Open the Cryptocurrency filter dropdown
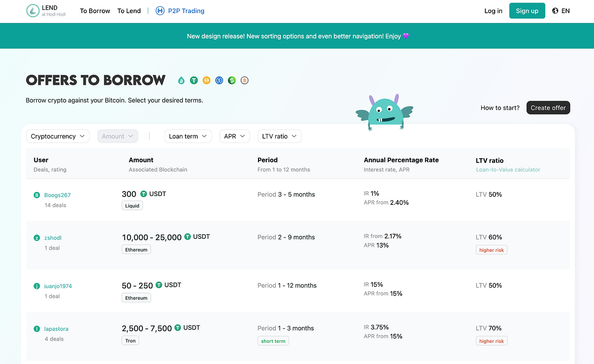 58,136
